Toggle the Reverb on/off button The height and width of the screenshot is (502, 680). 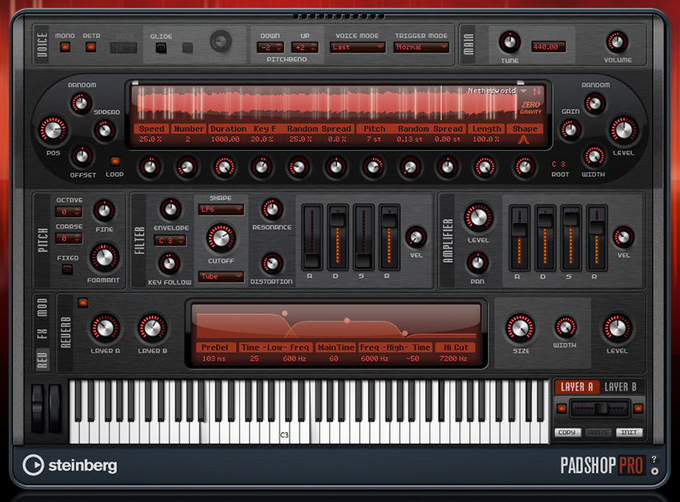click(83, 302)
